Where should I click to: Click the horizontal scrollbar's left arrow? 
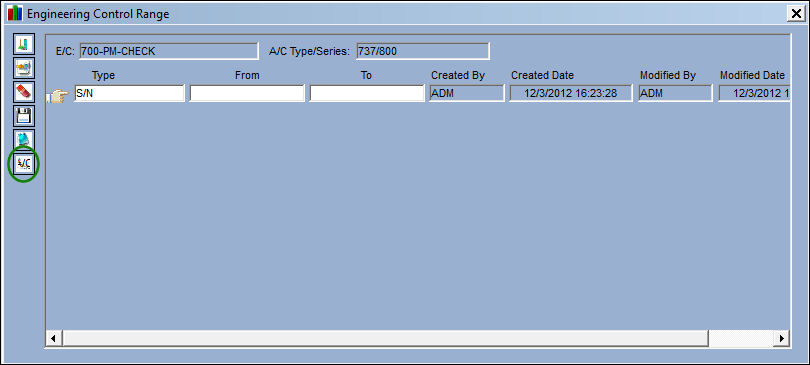(x=53, y=339)
